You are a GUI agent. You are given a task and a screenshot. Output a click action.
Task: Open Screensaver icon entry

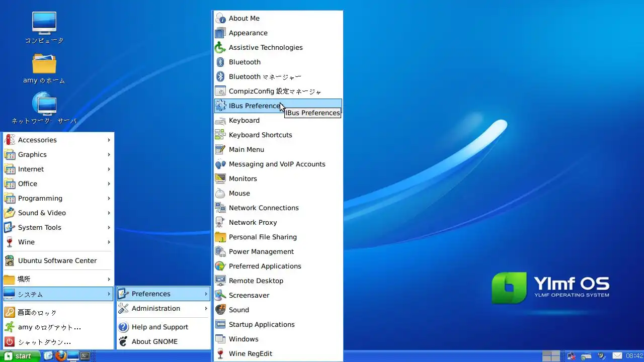pyautogui.click(x=220, y=295)
